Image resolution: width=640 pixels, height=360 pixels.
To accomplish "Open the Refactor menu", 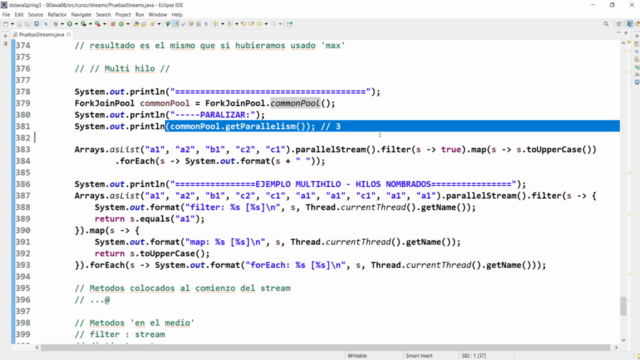I will (57, 15).
